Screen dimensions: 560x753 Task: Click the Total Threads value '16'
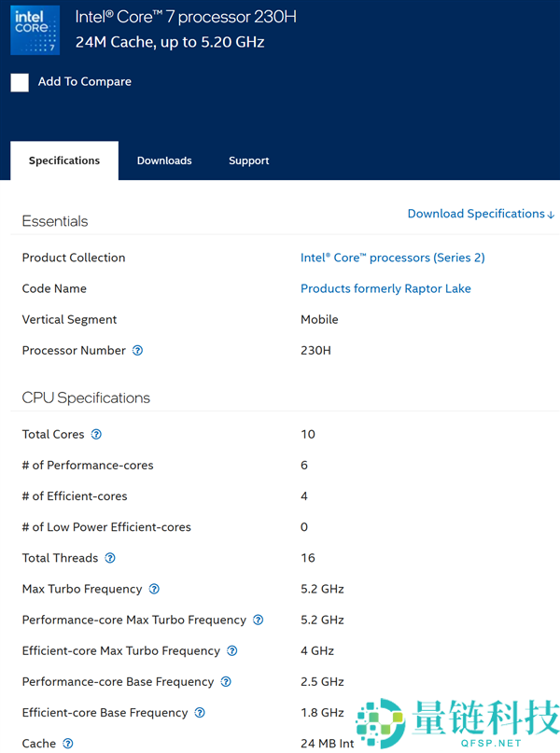(308, 558)
